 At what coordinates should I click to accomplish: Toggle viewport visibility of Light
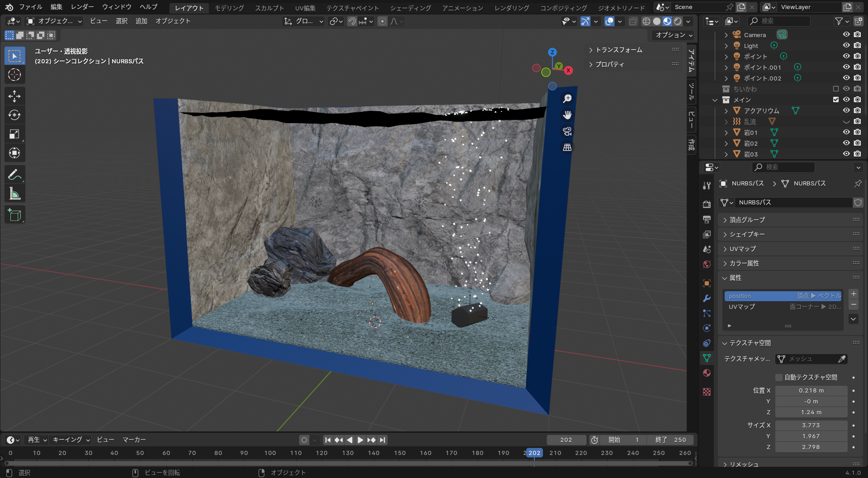tap(846, 45)
